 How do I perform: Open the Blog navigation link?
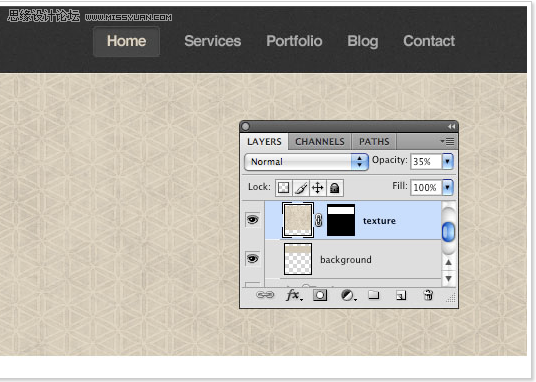tap(363, 41)
